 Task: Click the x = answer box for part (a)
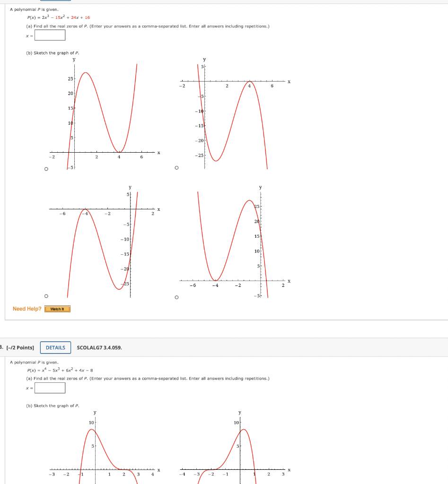pyautogui.click(x=49, y=35)
